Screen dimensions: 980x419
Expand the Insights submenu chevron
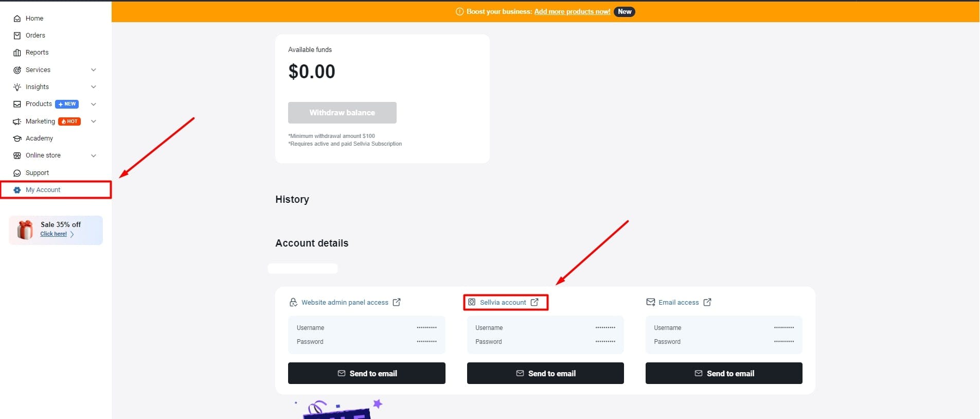[x=94, y=87]
